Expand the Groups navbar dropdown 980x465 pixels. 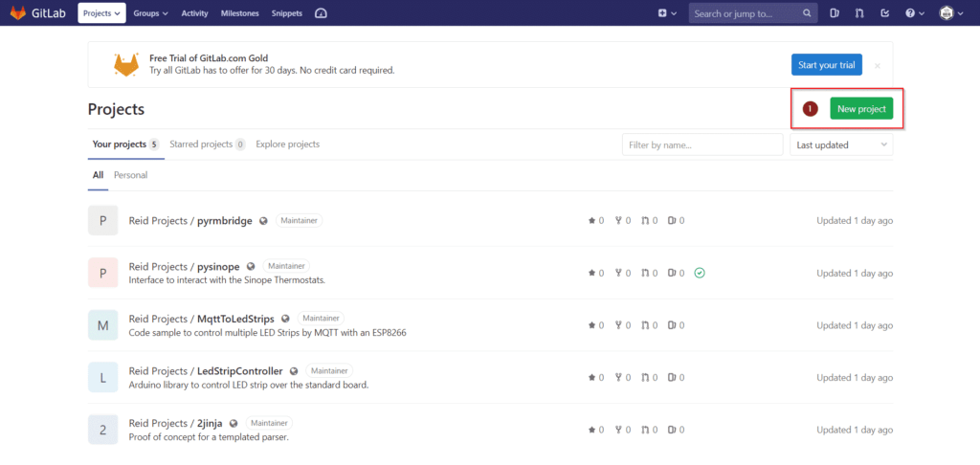click(x=150, y=13)
